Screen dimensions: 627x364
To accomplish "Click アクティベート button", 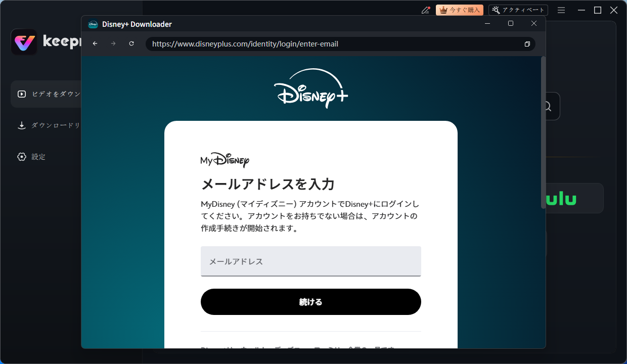I will (518, 10).
